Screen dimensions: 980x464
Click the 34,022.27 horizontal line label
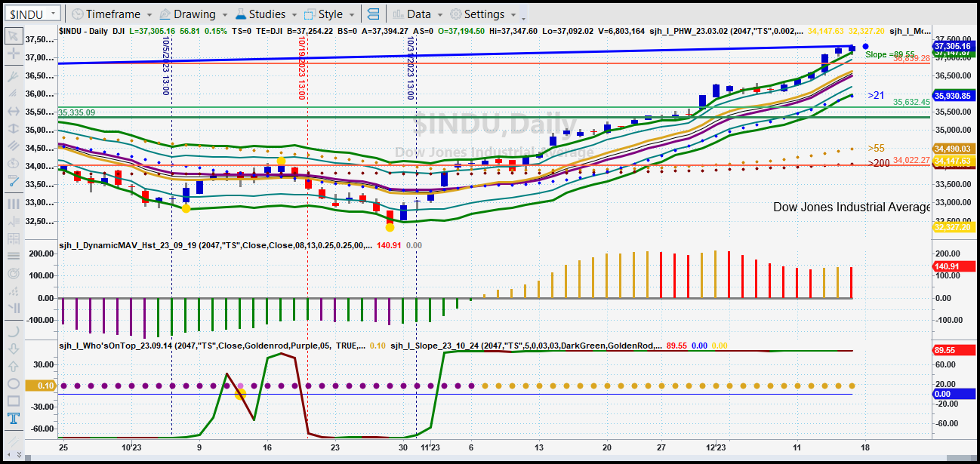(x=911, y=160)
